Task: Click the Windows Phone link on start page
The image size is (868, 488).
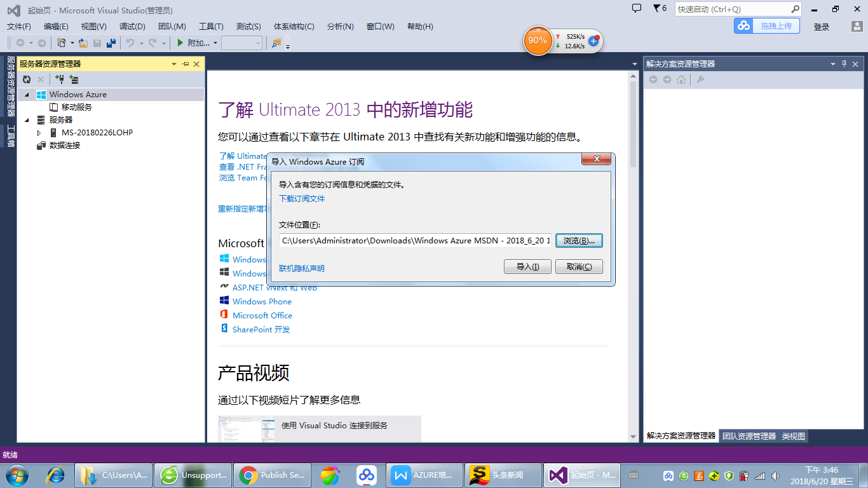Action: tap(262, 302)
